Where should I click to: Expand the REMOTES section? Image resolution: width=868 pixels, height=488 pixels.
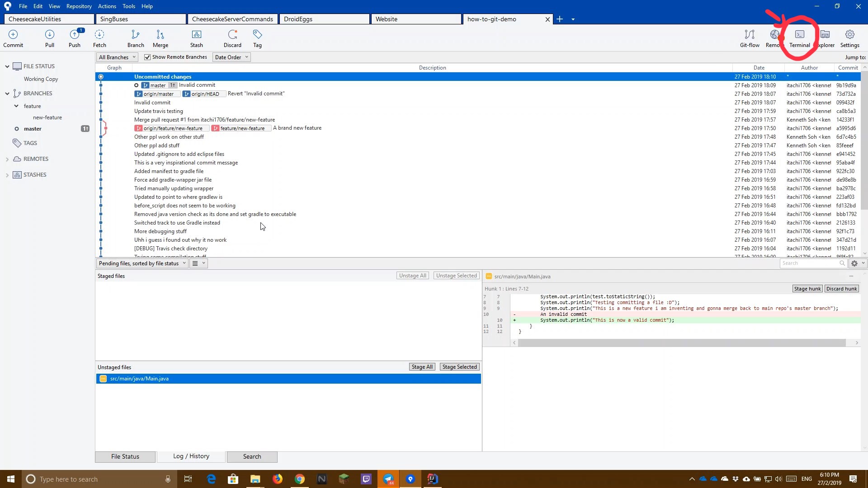7,159
